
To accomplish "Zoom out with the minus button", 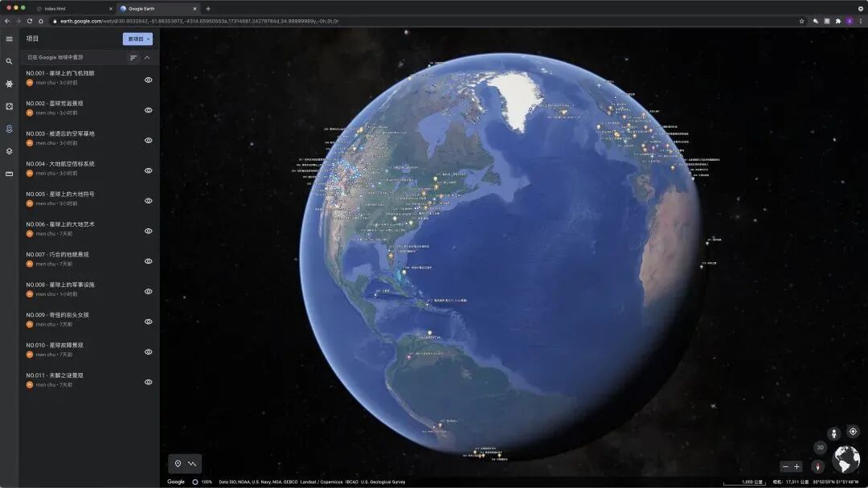I will (785, 467).
